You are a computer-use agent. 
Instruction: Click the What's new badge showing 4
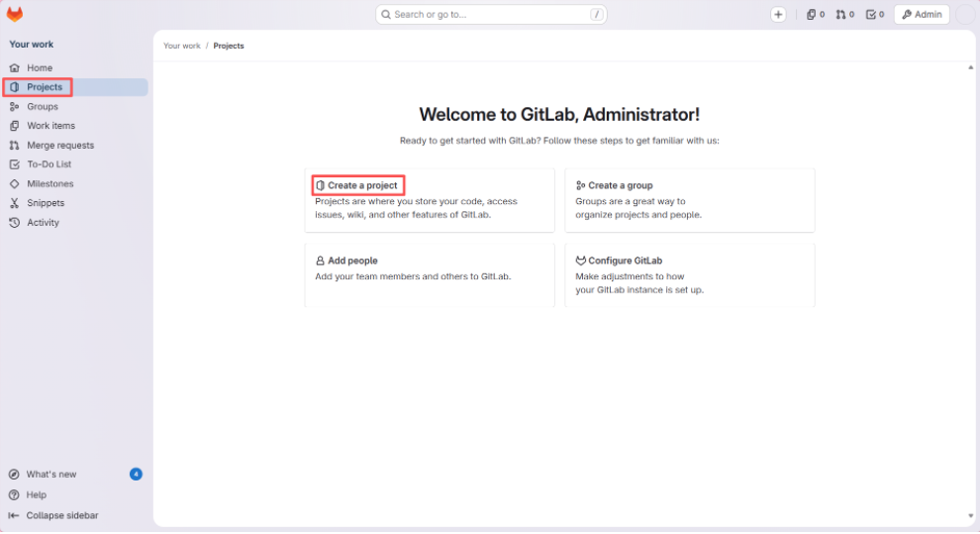[x=136, y=475]
